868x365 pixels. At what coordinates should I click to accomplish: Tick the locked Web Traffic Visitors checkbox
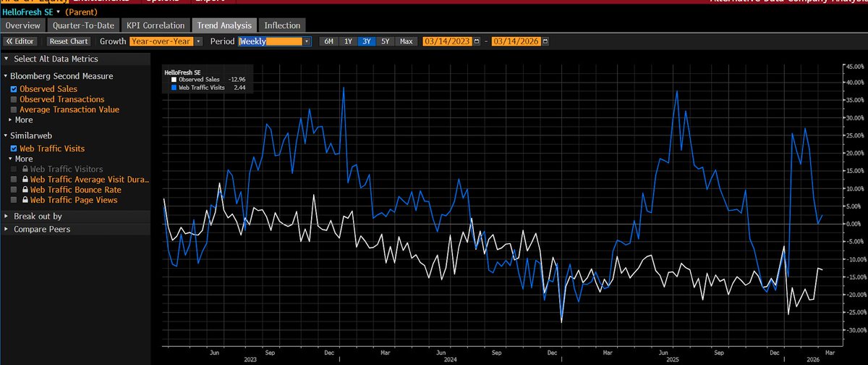pos(14,169)
